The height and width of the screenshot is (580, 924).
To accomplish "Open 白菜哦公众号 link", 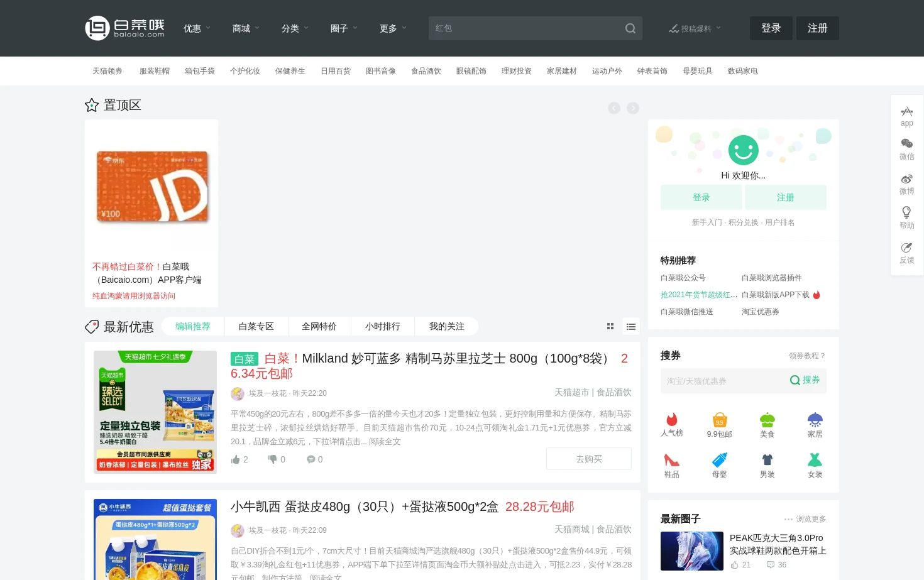I will (x=683, y=278).
